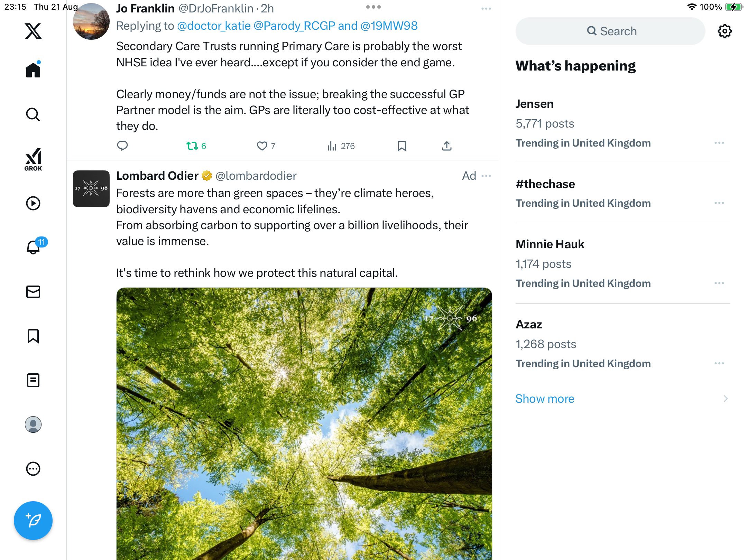Click the Search input field
This screenshot has height=560, width=747.
610,31
